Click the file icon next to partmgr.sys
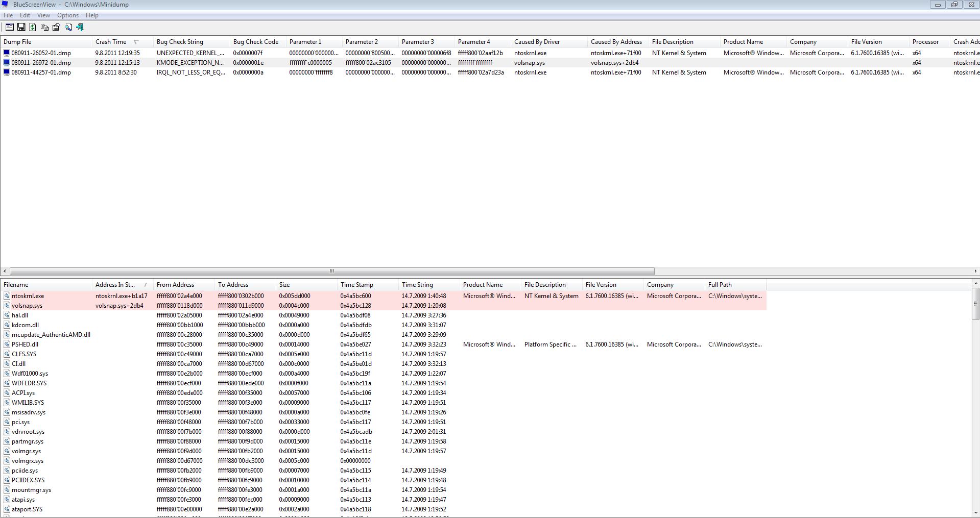The image size is (980, 518). (x=7, y=441)
